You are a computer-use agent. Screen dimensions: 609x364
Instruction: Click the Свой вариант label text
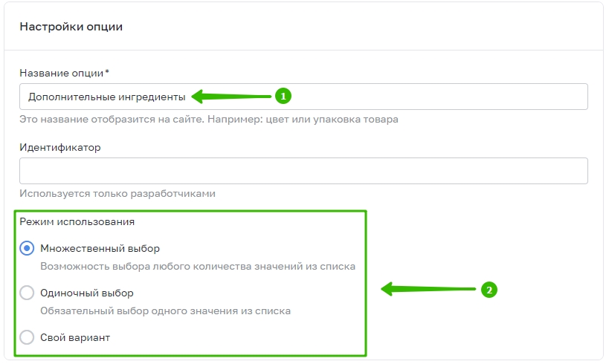click(75, 337)
